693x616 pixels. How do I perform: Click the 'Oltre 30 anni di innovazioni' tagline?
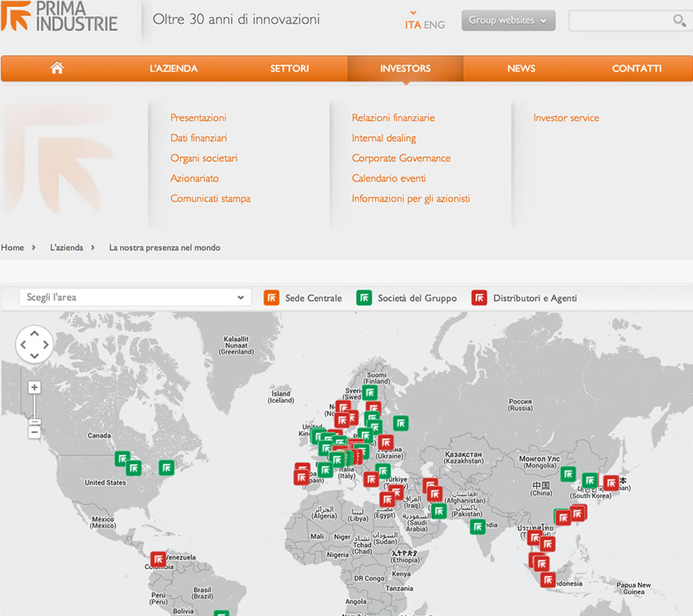236,19
